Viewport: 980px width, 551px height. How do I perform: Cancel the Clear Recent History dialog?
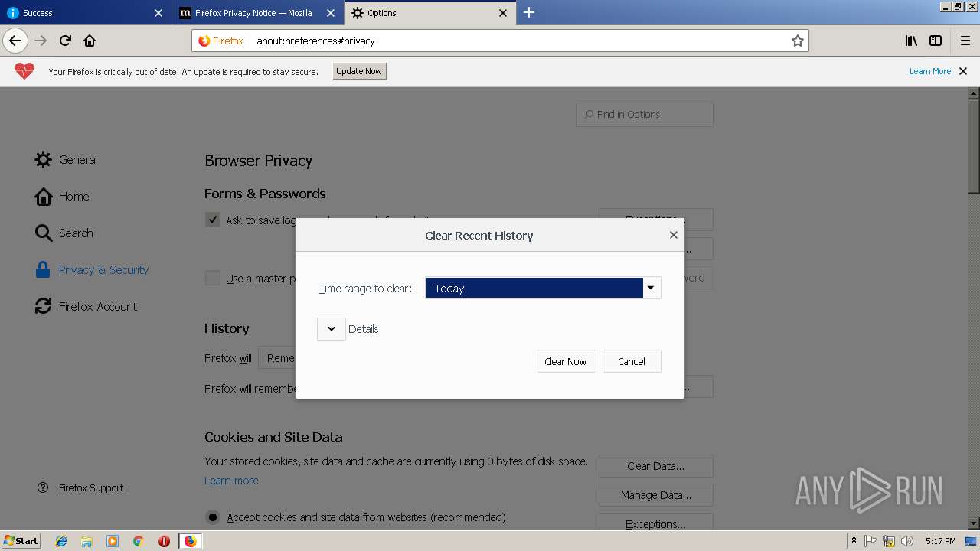click(x=632, y=361)
